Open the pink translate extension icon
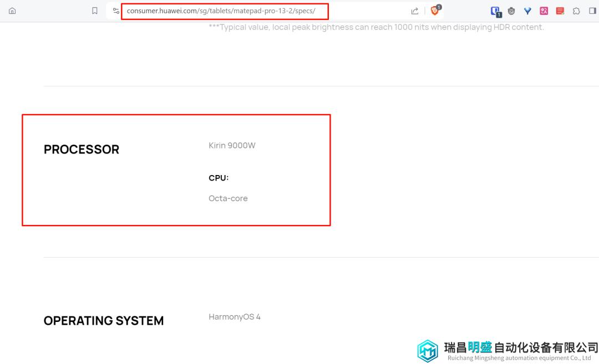The width and height of the screenshot is (599, 364). coord(544,11)
